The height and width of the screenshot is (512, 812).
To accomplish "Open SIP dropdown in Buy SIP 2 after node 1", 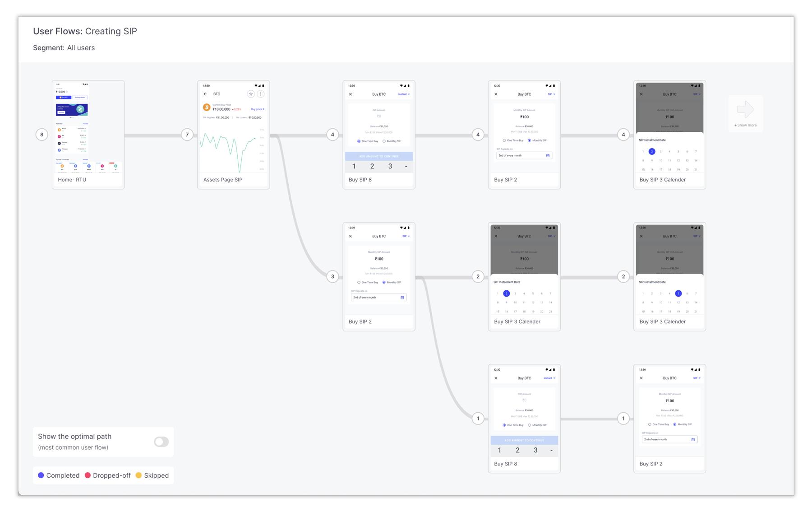I will 697,378.
